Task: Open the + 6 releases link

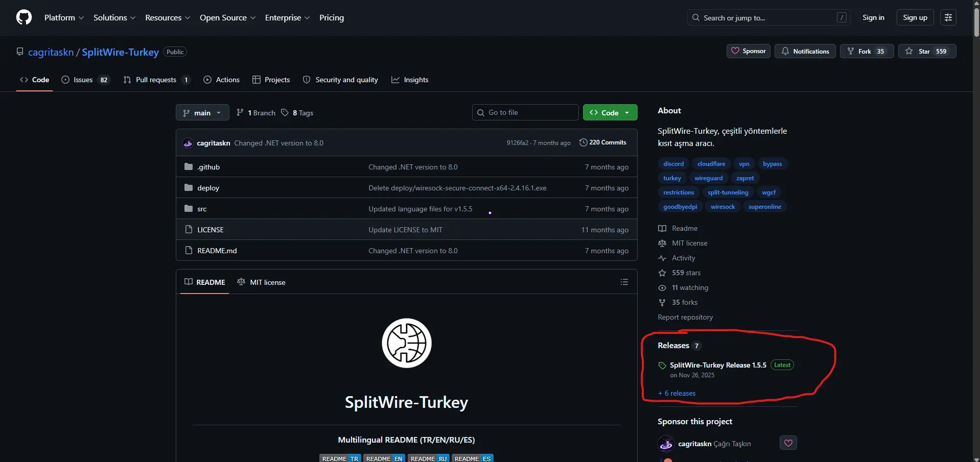Action: 676,393
